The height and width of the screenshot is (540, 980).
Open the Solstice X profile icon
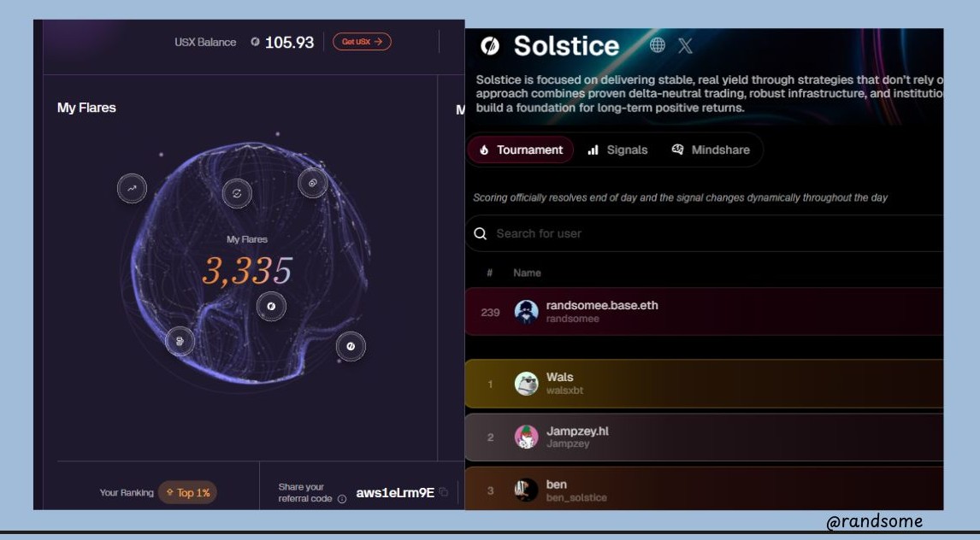coord(686,45)
